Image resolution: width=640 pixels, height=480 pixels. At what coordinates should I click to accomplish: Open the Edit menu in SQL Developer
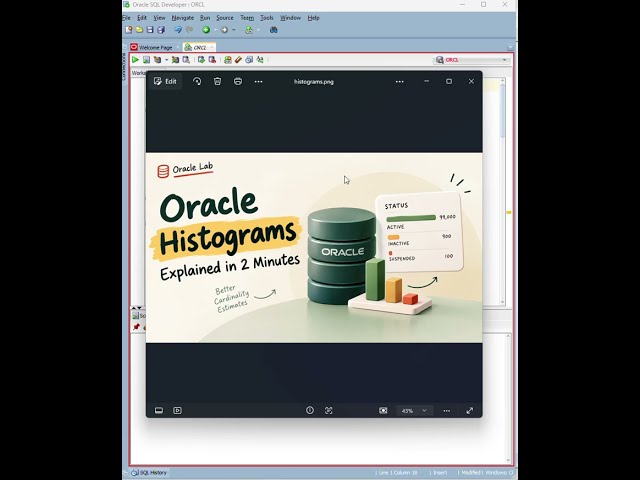pos(142,18)
